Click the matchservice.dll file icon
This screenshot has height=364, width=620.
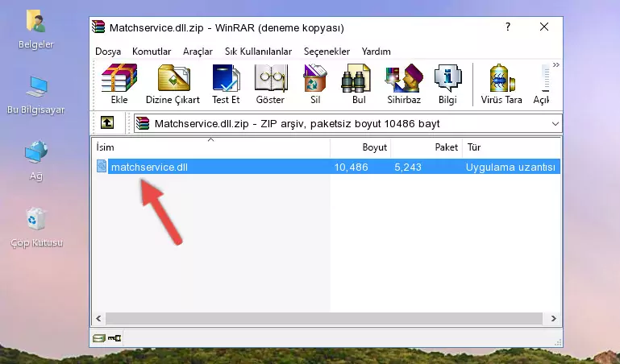102,166
